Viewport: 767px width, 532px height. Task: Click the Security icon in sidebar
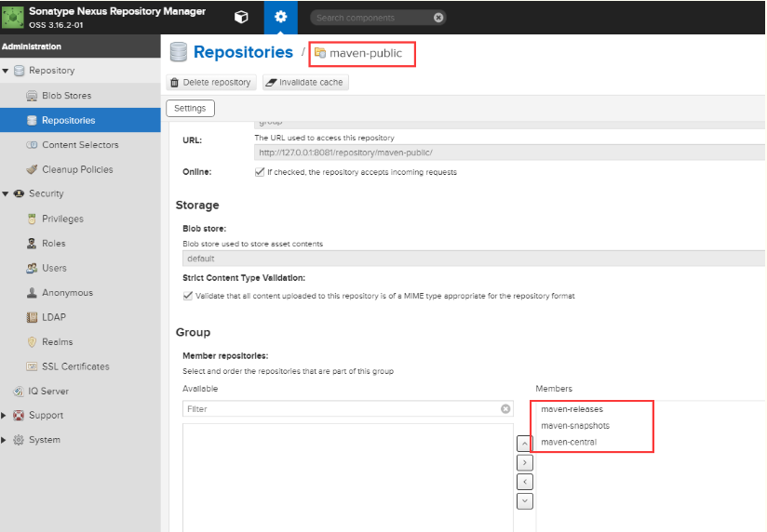pyautogui.click(x=19, y=193)
